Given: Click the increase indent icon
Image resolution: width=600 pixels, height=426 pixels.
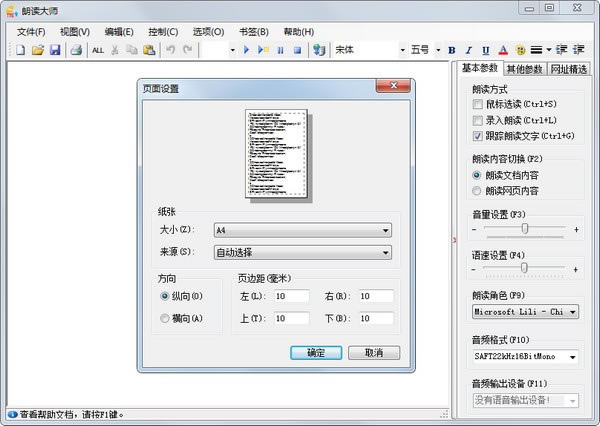Looking at the screenshot, I should [x=579, y=50].
